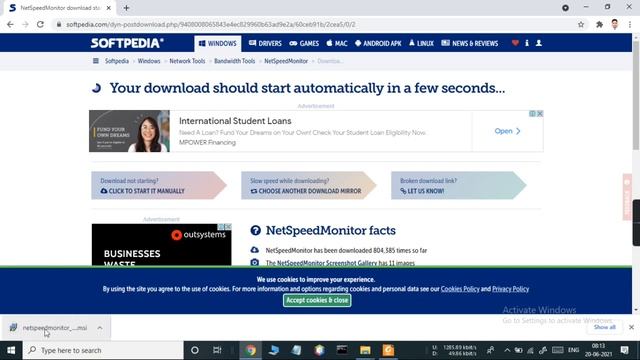Screen dimensions: 640x360
Task: Open the notification center icon
Action: coord(624,350)
